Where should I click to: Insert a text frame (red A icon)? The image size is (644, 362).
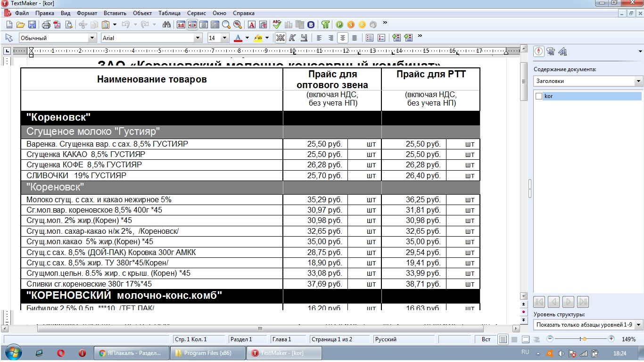pyautogui.click(x=251, y=25)
